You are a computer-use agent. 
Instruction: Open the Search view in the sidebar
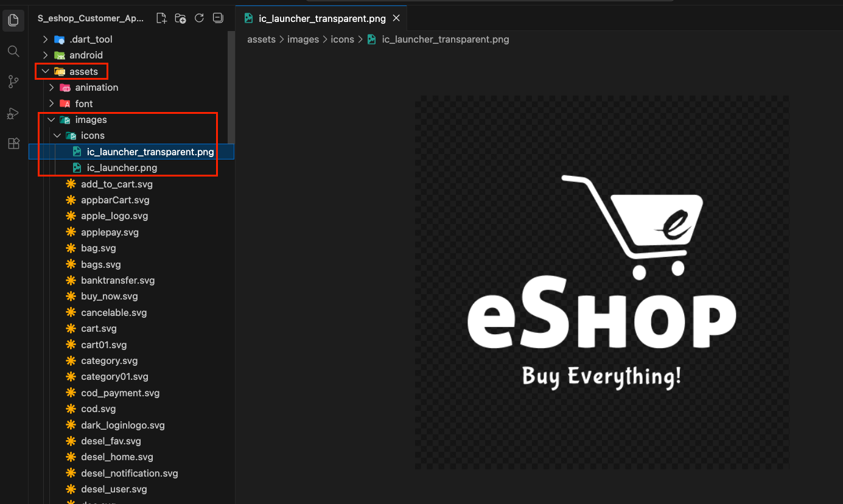pos(13,51)
